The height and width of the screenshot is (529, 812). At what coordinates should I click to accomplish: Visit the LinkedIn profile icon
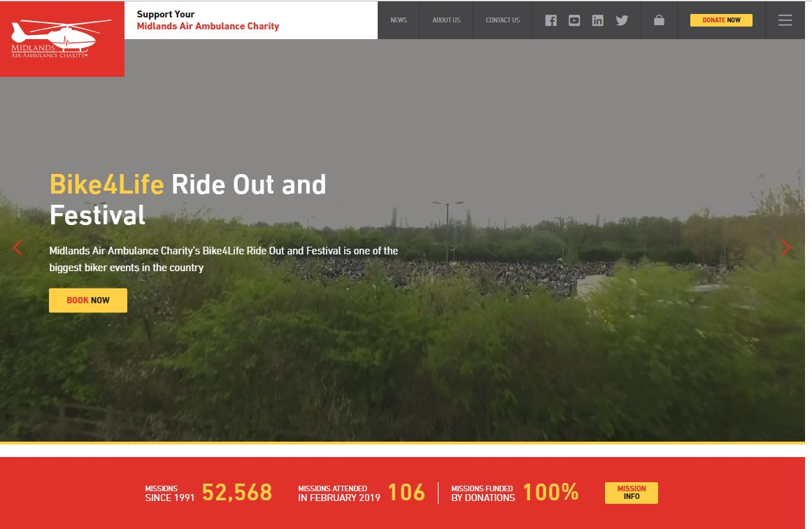pyautogui.click(x=598, y=20)
